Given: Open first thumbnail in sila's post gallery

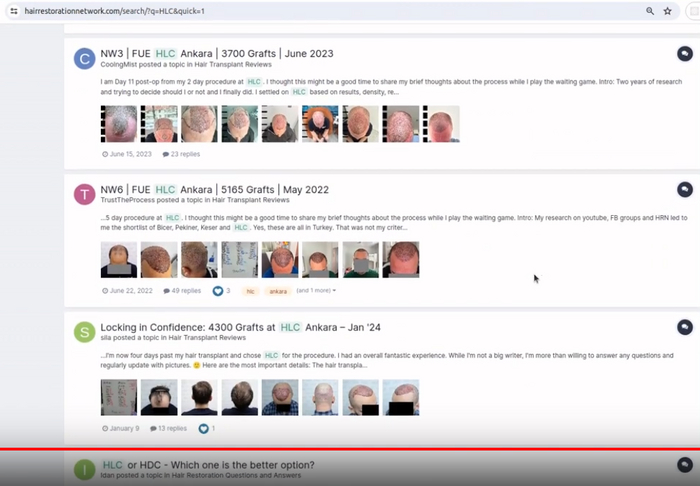Looking at the screenshot, I should tap(119, 398).
